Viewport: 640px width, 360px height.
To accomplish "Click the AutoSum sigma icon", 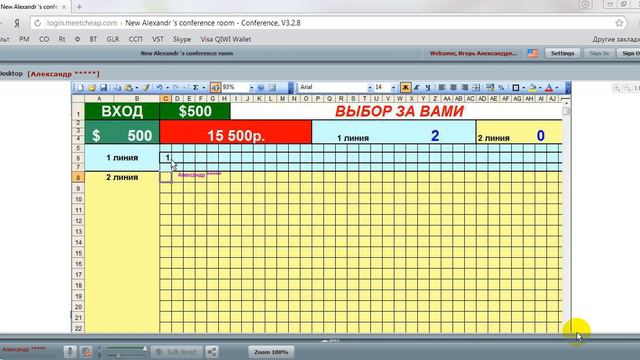I will 196,87.
